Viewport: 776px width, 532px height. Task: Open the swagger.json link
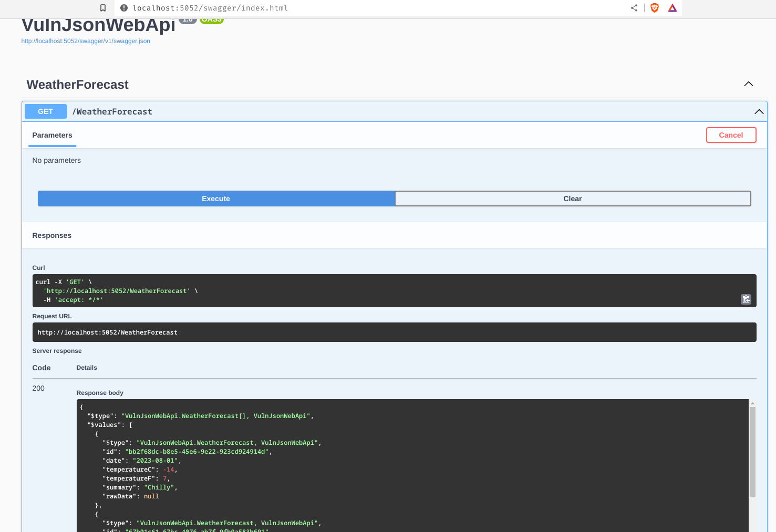tap(86, 41)
